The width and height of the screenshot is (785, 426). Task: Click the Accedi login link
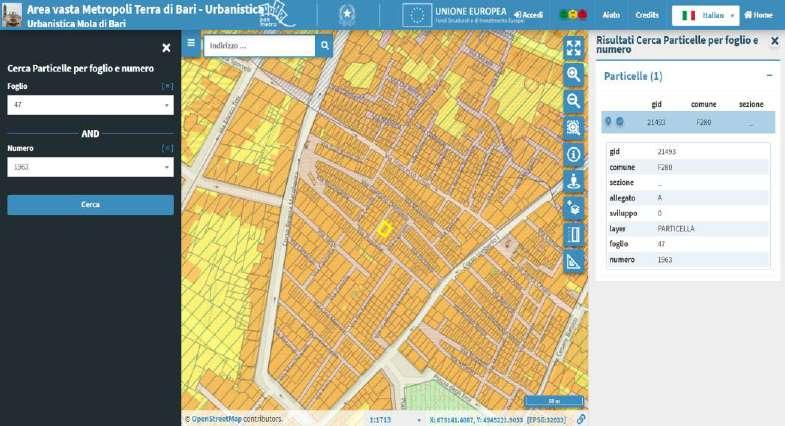528,15
